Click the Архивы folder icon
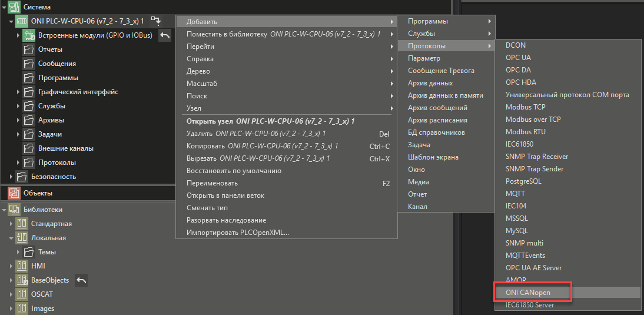Viewport: 644px width, 315px height. pos(28,120)
